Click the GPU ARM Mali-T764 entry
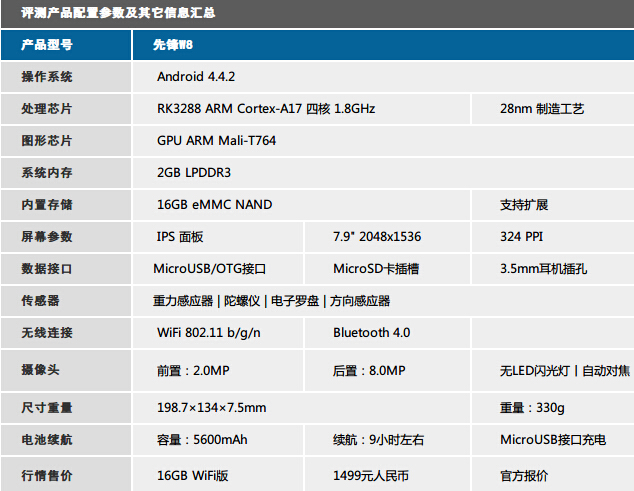The image size is (634, 491). (x=216, y=141)
